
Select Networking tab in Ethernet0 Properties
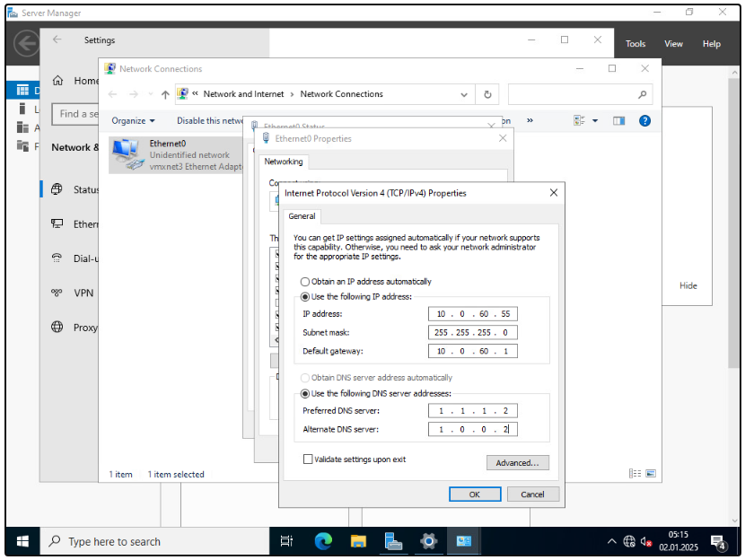click(284, 162)
